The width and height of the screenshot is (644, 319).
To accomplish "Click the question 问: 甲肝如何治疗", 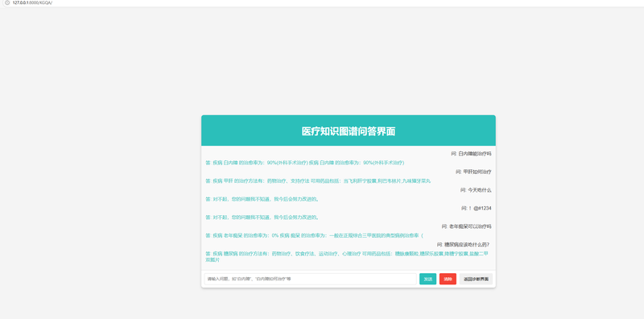I will pyautogui.click(x=473, y=172).
